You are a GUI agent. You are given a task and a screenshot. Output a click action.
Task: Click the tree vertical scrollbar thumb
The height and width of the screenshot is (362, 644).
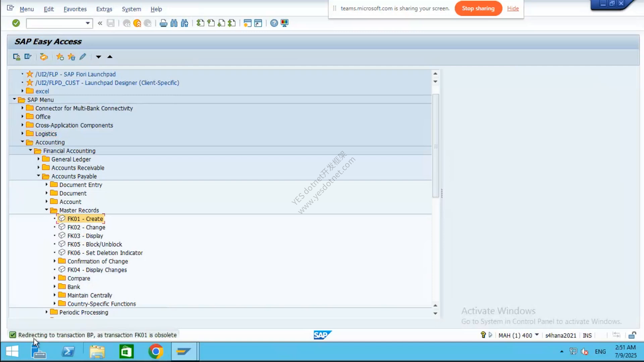(x=436, y=146)
